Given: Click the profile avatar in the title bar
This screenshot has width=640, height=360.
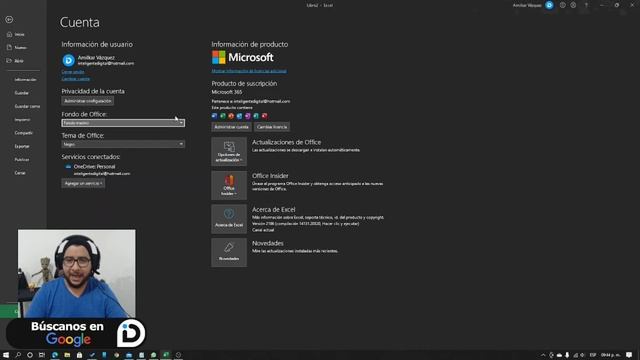Looking at the screenshot, I should 549,5.
